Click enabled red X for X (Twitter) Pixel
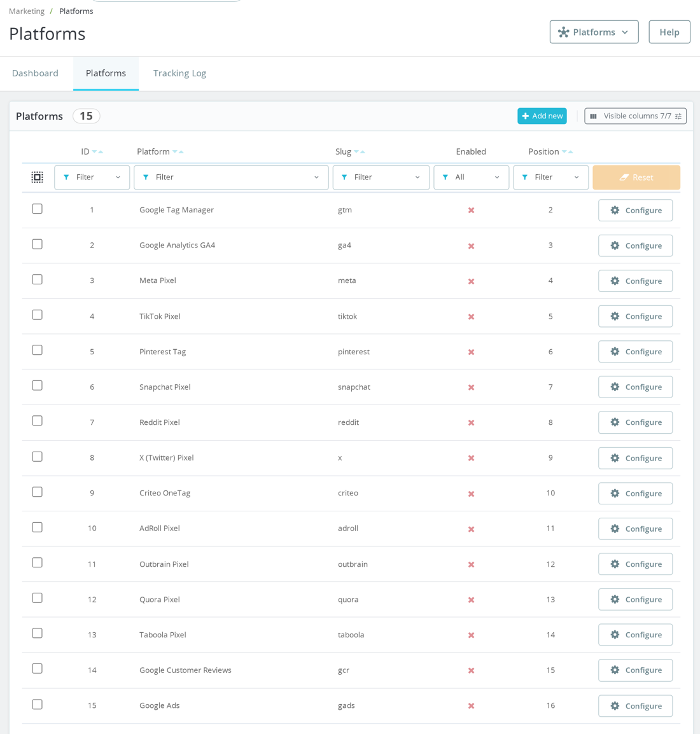Screen dimensions: 700x734 [x=471, y=458]
